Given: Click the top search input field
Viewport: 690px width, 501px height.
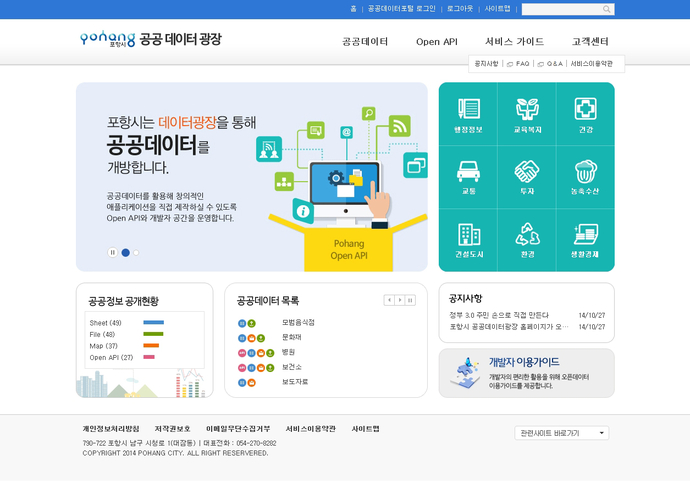Looking at the screenshot, I should (560, 9).
